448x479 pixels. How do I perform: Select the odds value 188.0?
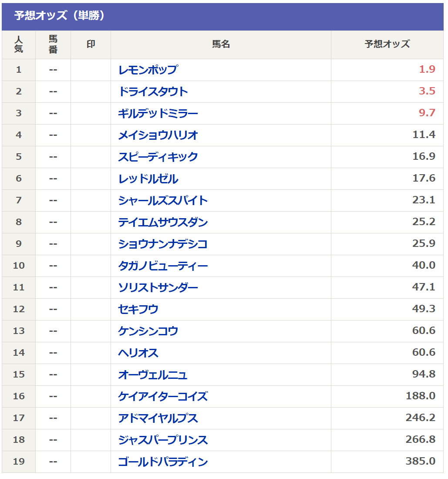pyautogui.click(x=421, y=396)
